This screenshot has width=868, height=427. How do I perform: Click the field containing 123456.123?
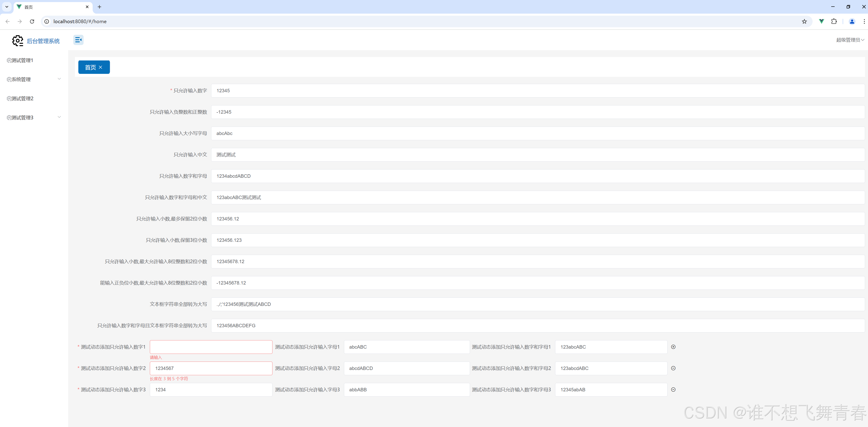click(x=538, y=240)
